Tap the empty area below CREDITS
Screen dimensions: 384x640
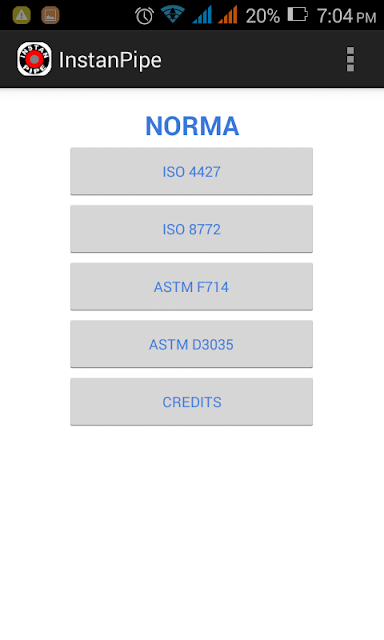pyautogui.click(x=192, y=531)
